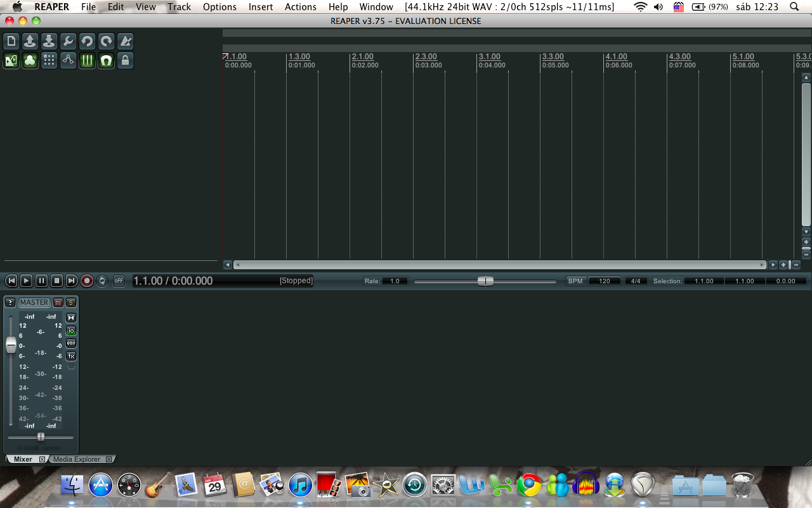Click the 4/4 time signature field
Image resolution: width=812 pixels, height=508 pixels.
636,281
